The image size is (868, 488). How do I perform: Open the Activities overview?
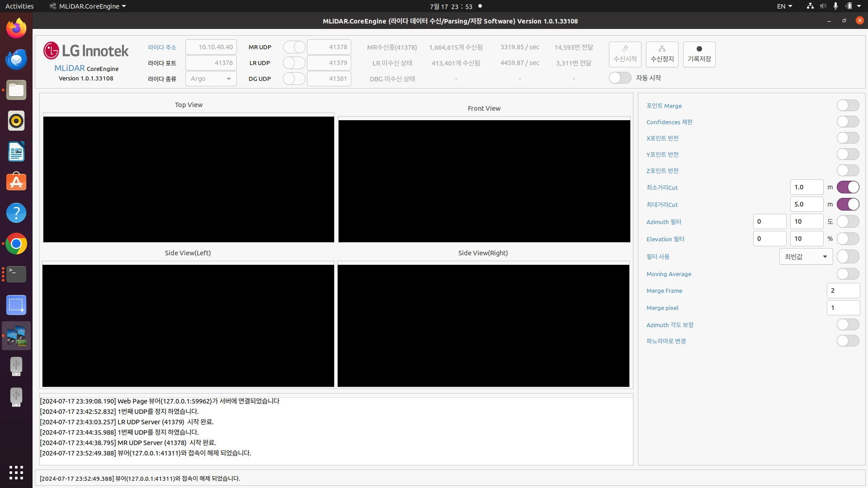19,6
